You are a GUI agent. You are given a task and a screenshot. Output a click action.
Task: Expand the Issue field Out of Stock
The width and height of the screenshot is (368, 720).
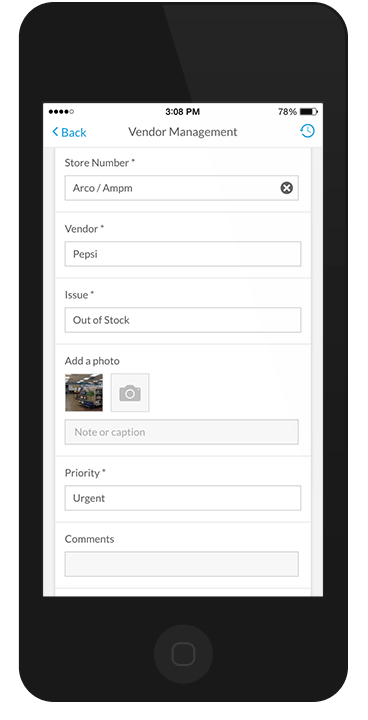click(x=183, y=320)
